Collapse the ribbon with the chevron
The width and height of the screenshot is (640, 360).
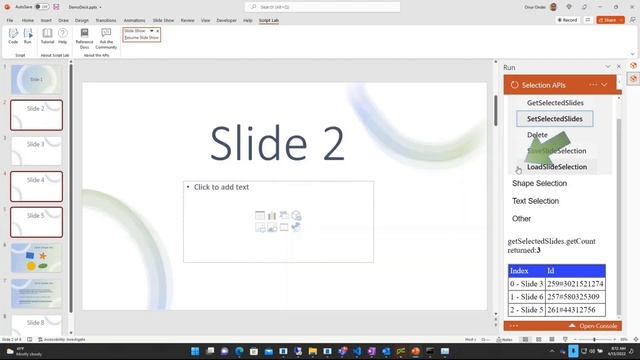click(633, 54)
